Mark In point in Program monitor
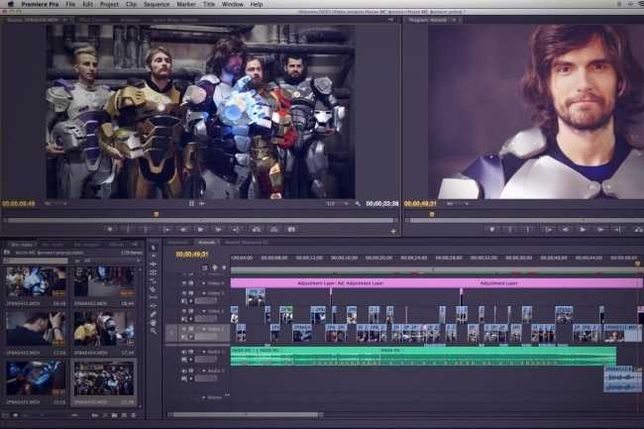The height and width of the screenshot is (429, 644). click(x=511, y=229)
